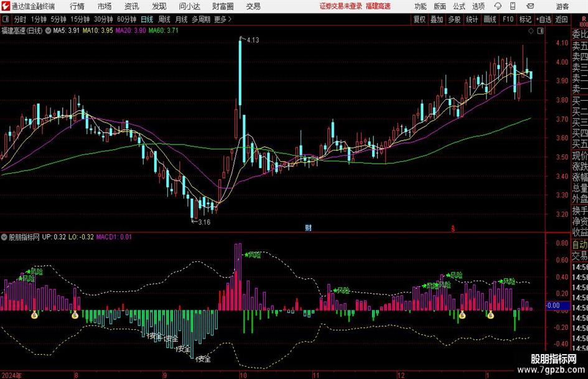
Task: Click the money bag signal near August
Action: [x=75, y=315]
